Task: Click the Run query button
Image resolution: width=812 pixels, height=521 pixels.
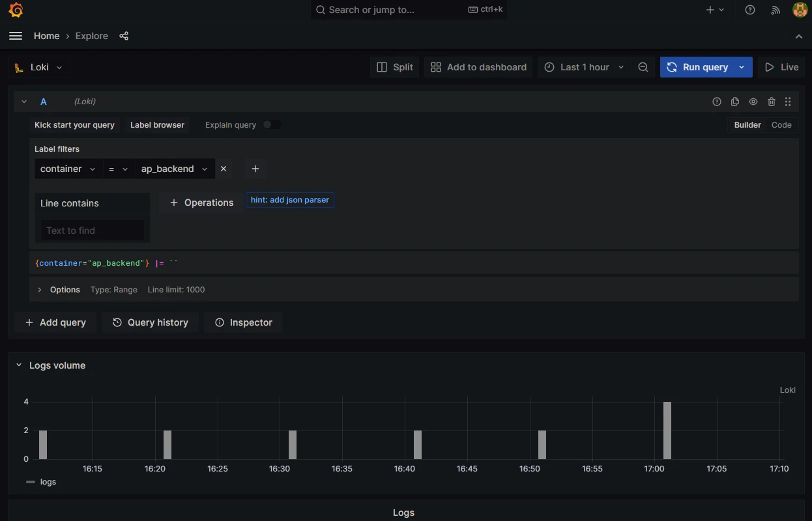Action: (697, 67)
